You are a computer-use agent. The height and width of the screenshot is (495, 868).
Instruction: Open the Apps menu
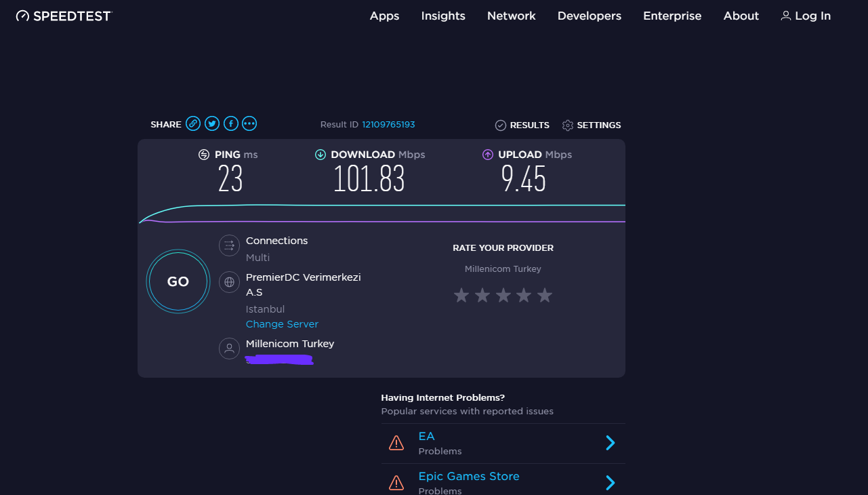tap(384, 16)
